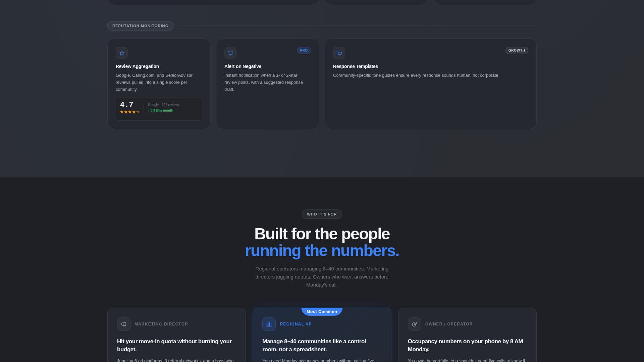
Task: Click the Most Common badge
Action: [x=322, y=312]
